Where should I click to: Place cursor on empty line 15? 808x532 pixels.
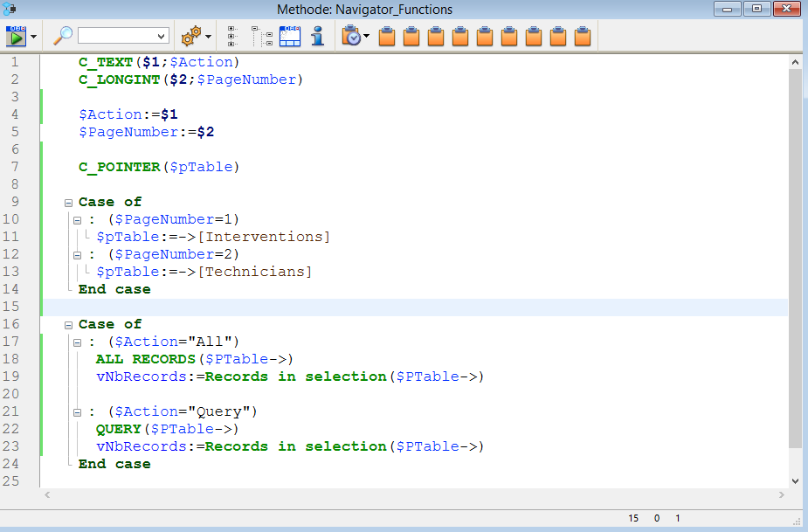click(349, 307)
